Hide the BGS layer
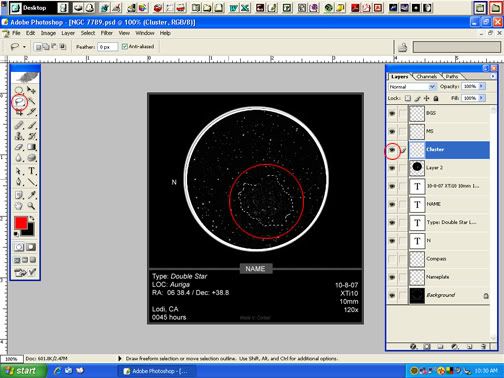This screenshot has width=504, height=378. 392,113
